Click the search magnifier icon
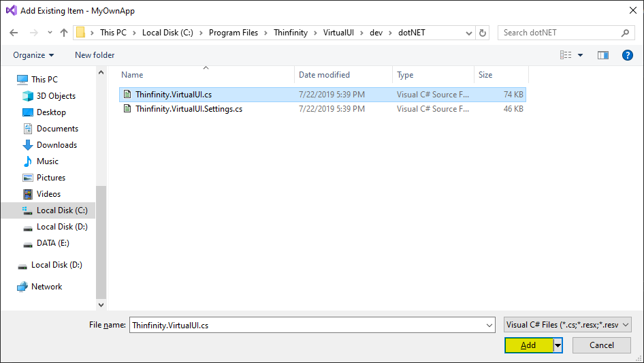 tap(625, 33)
